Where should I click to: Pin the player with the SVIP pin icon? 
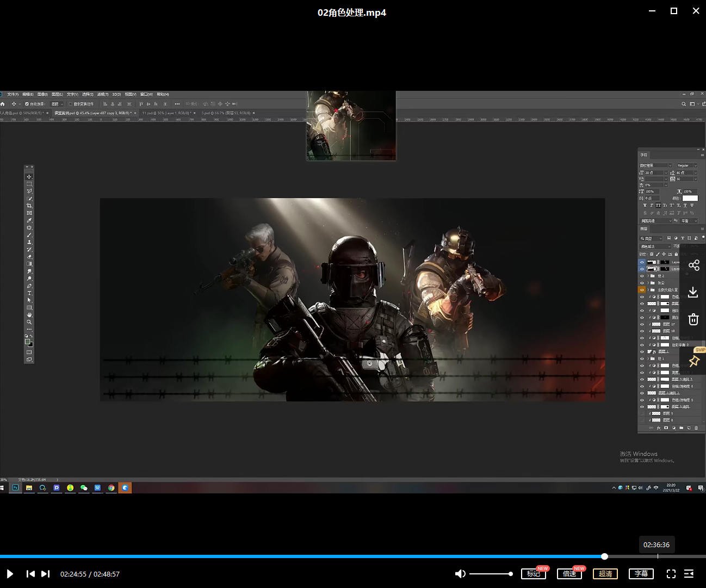click(693, 362)
